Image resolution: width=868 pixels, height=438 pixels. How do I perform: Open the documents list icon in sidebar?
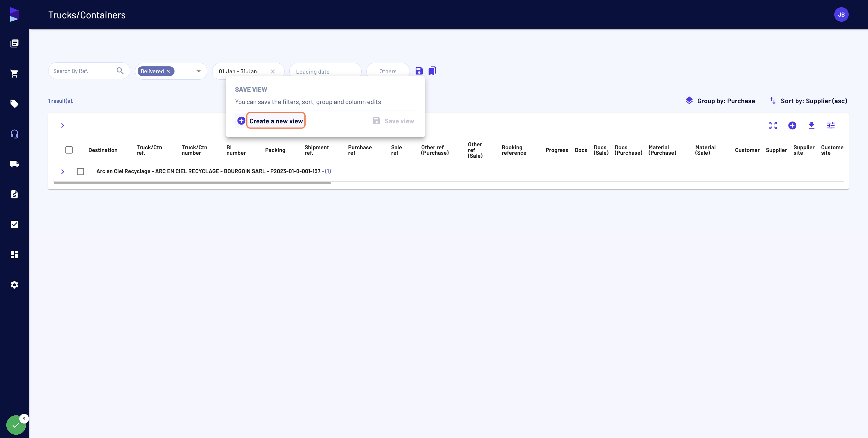pyautogui.click(x=14, y=43)
